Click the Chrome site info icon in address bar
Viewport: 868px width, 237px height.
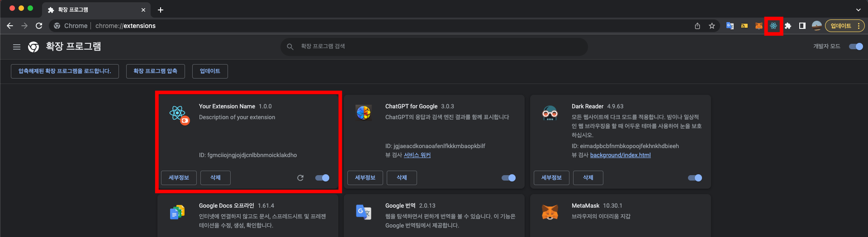point(57,26)
